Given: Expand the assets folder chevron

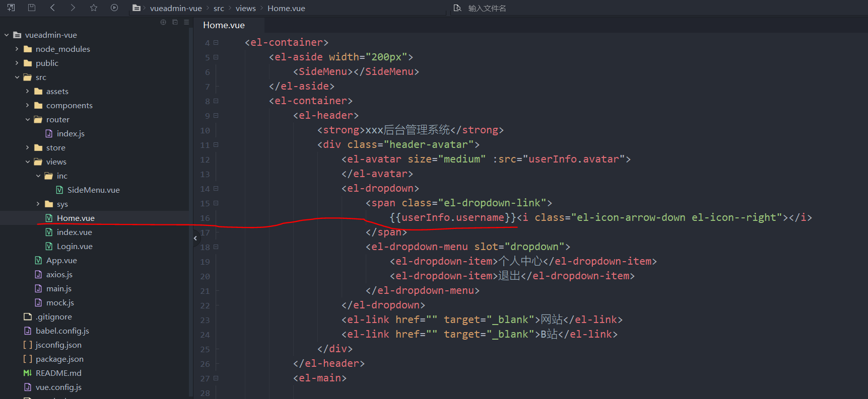Looking at the screenshot, I should coord(27,91).
